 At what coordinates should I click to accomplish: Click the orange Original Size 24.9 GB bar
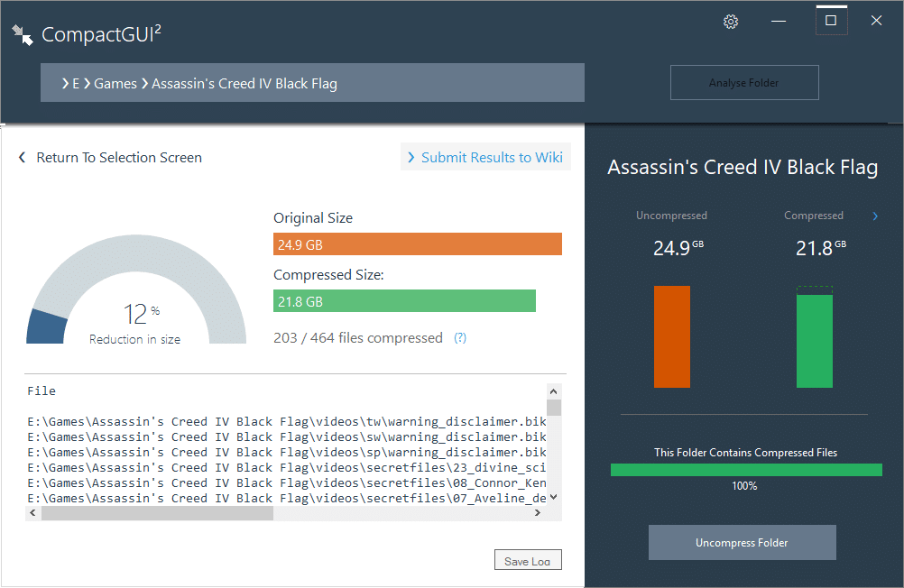pyautogui.click(x=418, y=243)
